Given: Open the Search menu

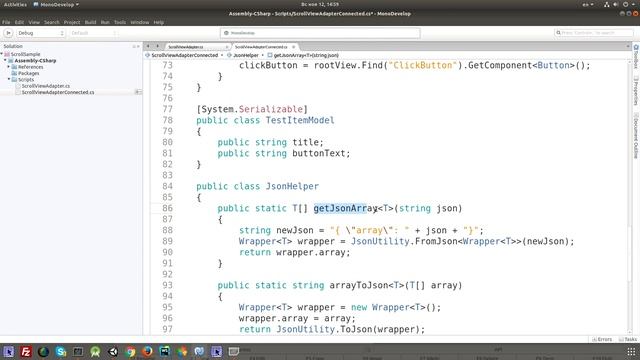Looking at the screenshot, I should [x=52, y=22].
